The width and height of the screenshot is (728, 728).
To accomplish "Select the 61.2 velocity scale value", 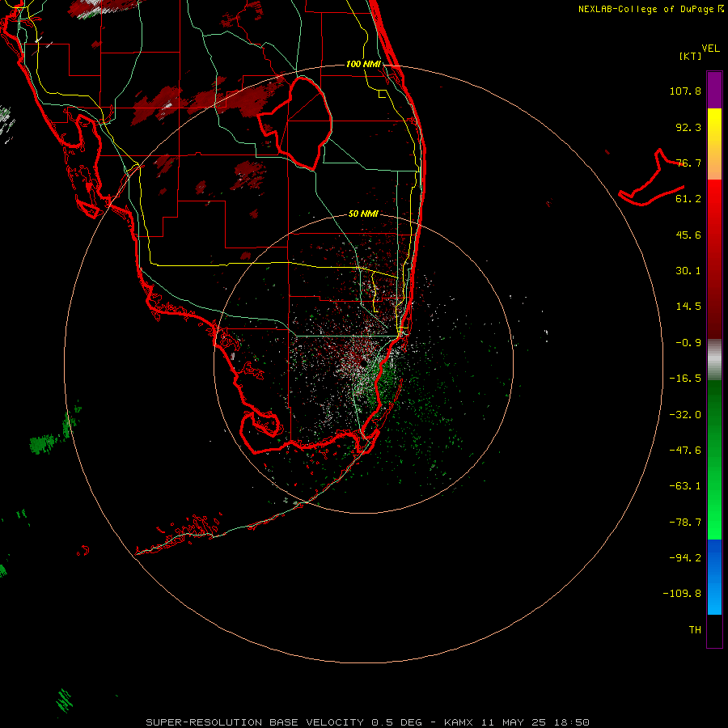I will [x=688, y=199].
